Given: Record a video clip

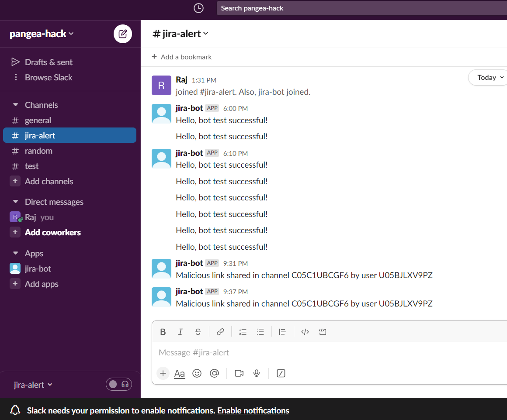Looking at the screenshot, I should [x=239, y=373].
